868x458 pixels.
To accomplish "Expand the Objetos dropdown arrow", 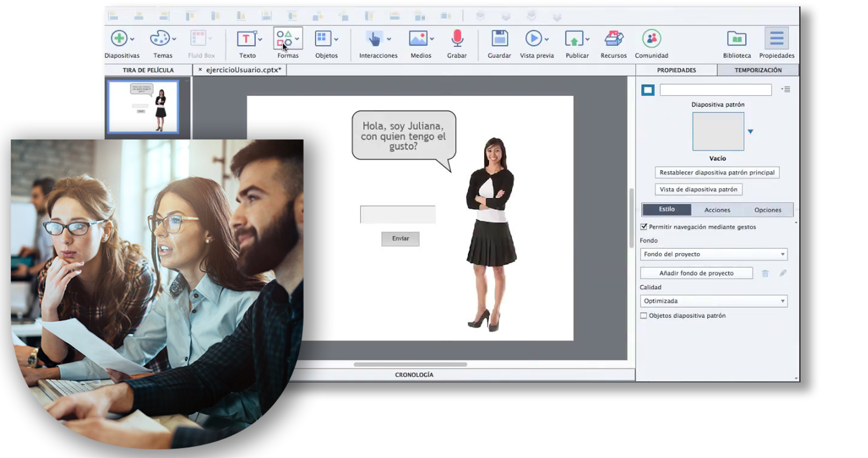I will click(x=336, y=39).
